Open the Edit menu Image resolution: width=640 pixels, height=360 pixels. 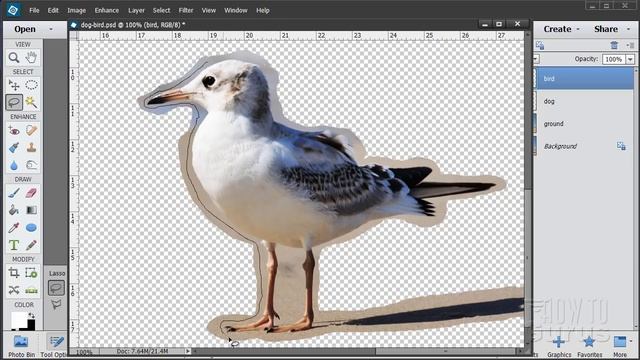point(53,11)
